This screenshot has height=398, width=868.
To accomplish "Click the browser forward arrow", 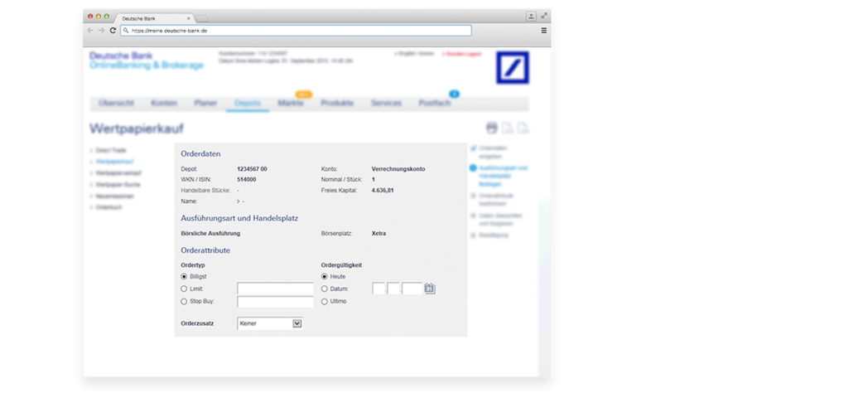I will coord(101,31).
